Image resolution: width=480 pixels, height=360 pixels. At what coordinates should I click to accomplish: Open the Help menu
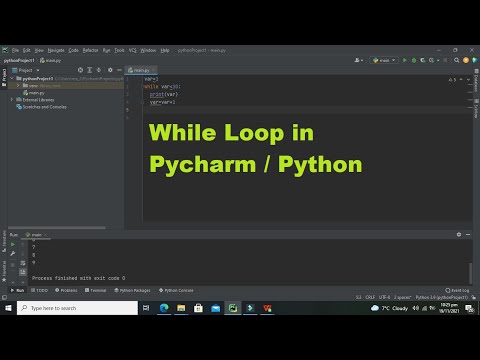(x=165, y=50)
